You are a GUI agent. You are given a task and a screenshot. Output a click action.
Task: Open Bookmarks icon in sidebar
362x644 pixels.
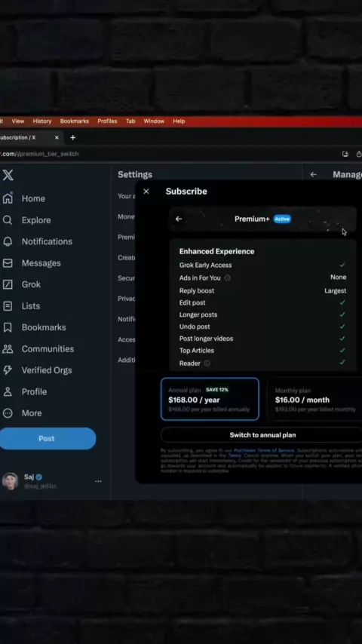pyautogui.click(x=8, y=327)
